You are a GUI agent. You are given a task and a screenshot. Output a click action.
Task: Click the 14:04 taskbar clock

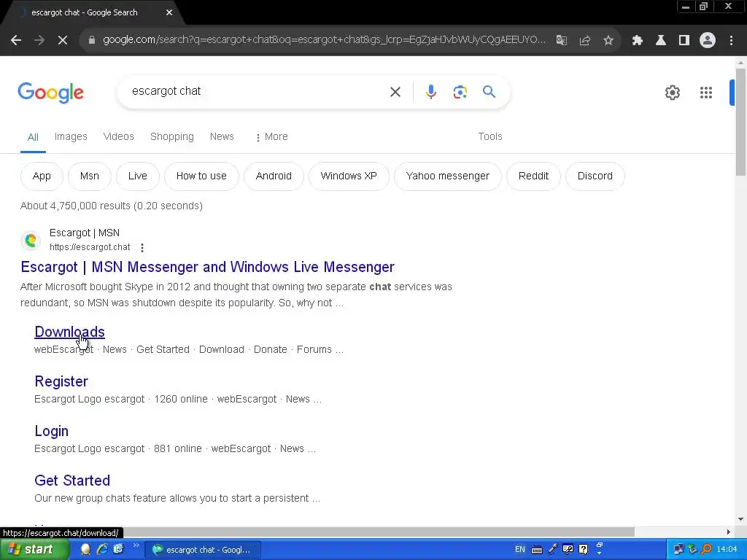point(727,550)
